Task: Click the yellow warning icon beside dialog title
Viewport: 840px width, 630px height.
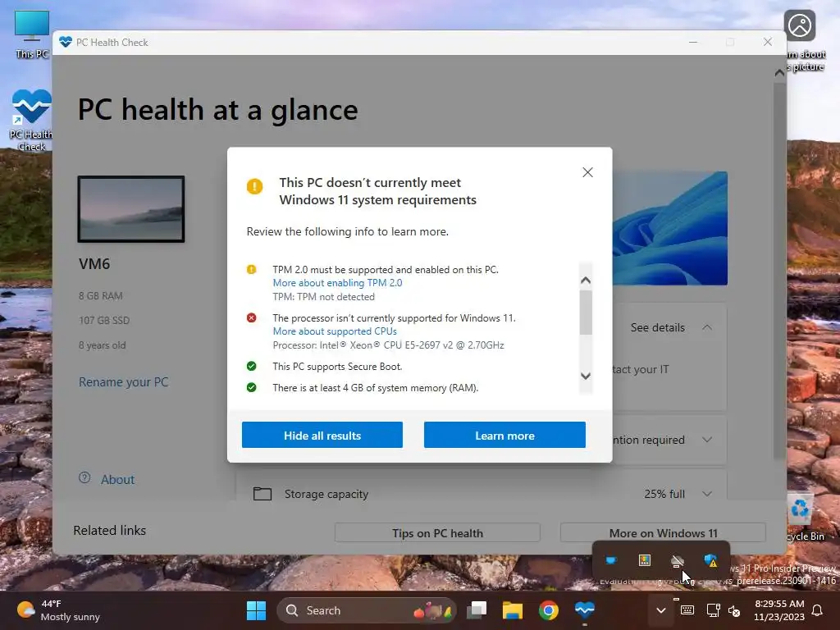Action: 254,186
